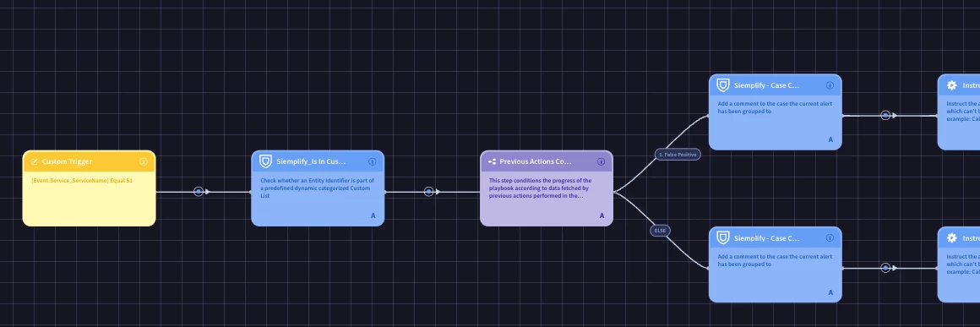Select the Custom Trigger node title

[67, 161]
